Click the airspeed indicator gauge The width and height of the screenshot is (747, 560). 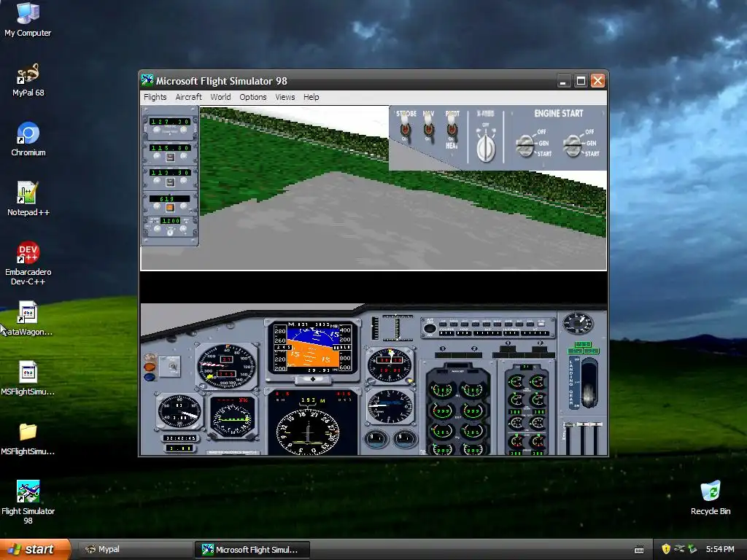click(227, 366)
